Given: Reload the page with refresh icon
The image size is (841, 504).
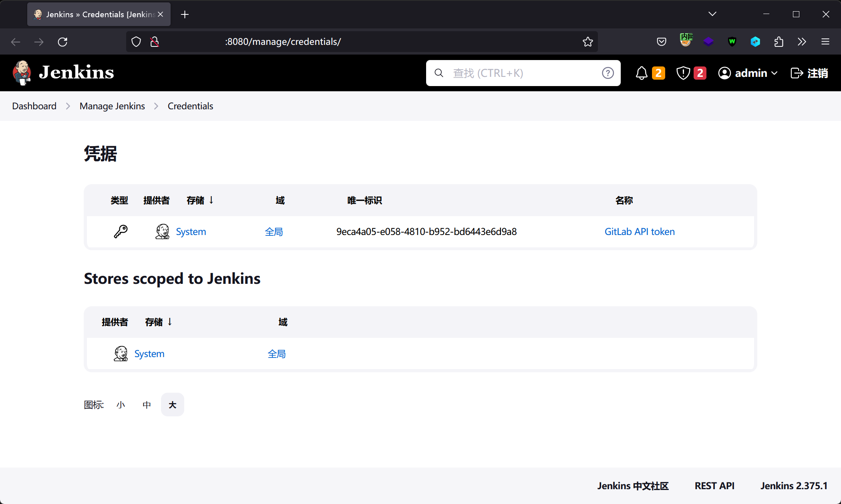Looking at the screenshot, I should click(62, 42).
